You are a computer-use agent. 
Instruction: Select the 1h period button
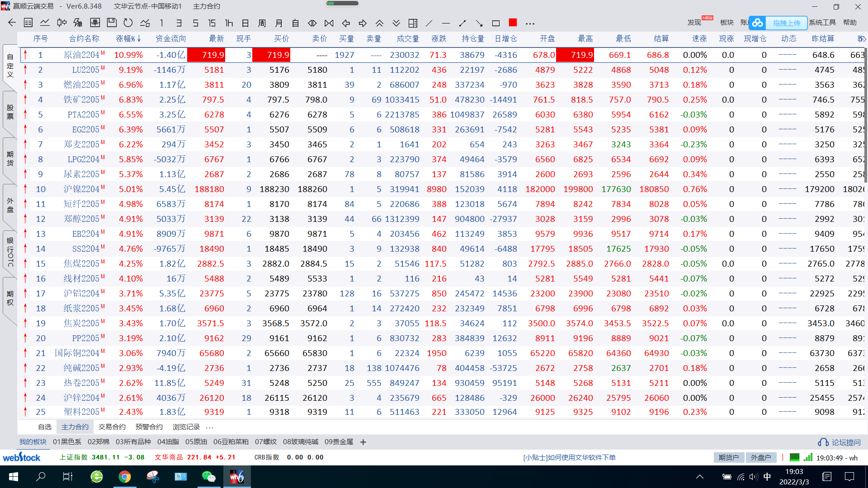229,23
